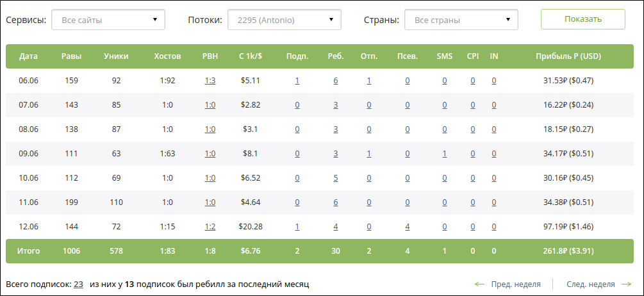Select the 08.06 date cell

point(28,129)
